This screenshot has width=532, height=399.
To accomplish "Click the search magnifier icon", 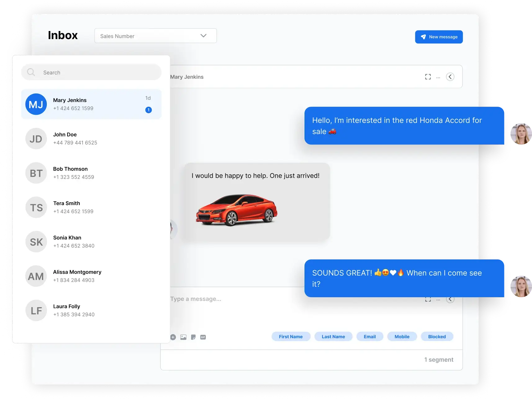I will click(31, 72).
